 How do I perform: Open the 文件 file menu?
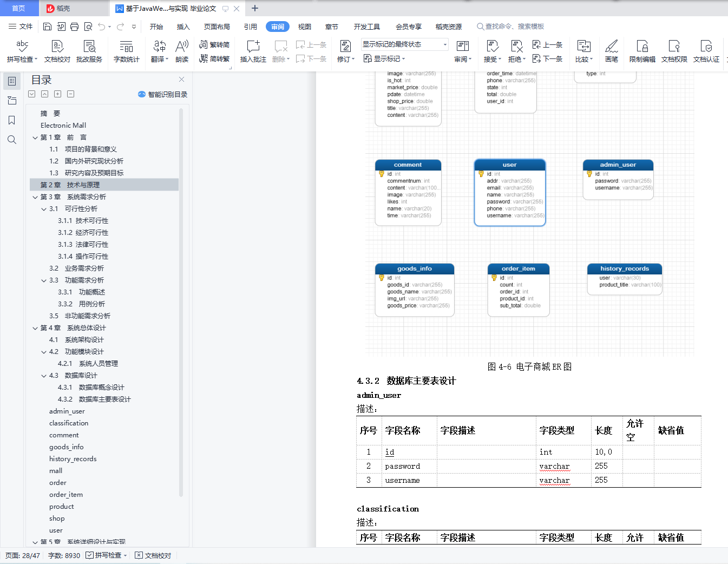coord(21,27)
